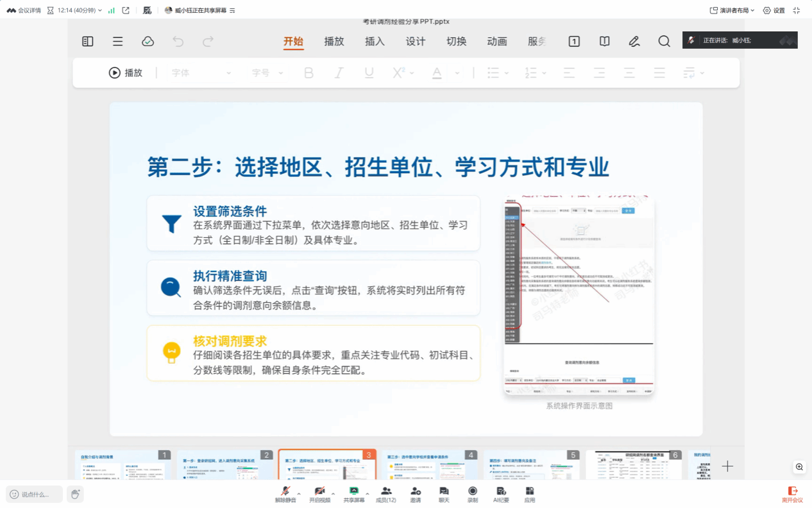Viewport: 812px width, 508px height.
Task: Start recording with 录制 button
Action: (473, 493)
